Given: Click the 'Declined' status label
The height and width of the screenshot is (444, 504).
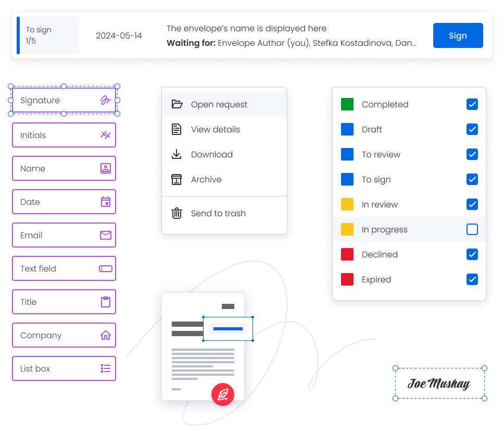Looking at the screenshot, I should (x=380, y=254).
